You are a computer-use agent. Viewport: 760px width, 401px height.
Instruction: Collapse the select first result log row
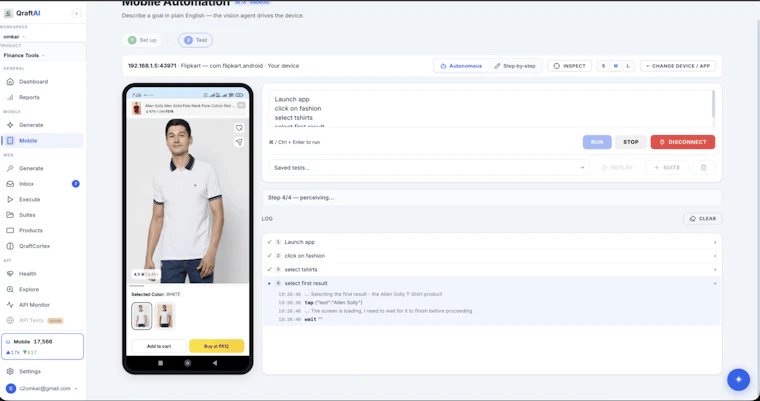(x=491, y=283)
